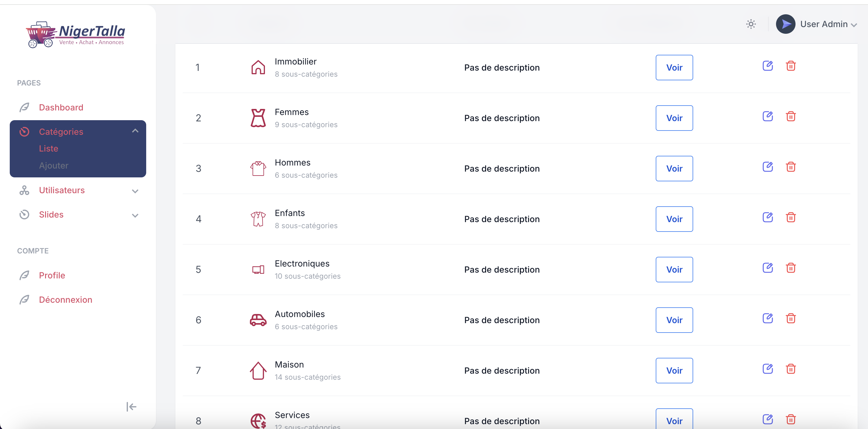Click the Services globe dollar icon

(258, 421)
